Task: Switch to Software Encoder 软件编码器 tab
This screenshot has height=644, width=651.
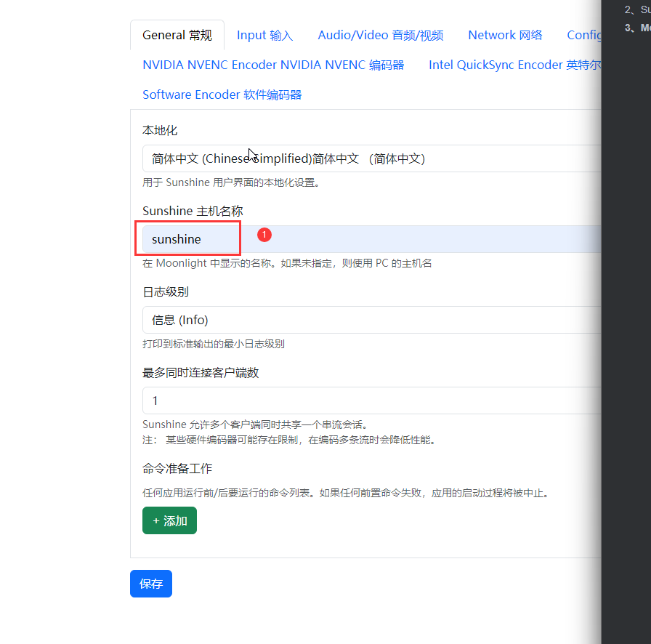Action: [222, 94]
